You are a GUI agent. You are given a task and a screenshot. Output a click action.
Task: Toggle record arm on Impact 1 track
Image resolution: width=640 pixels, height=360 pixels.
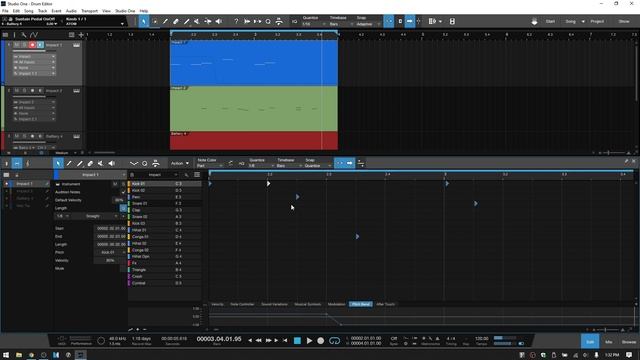coord(32,45)
